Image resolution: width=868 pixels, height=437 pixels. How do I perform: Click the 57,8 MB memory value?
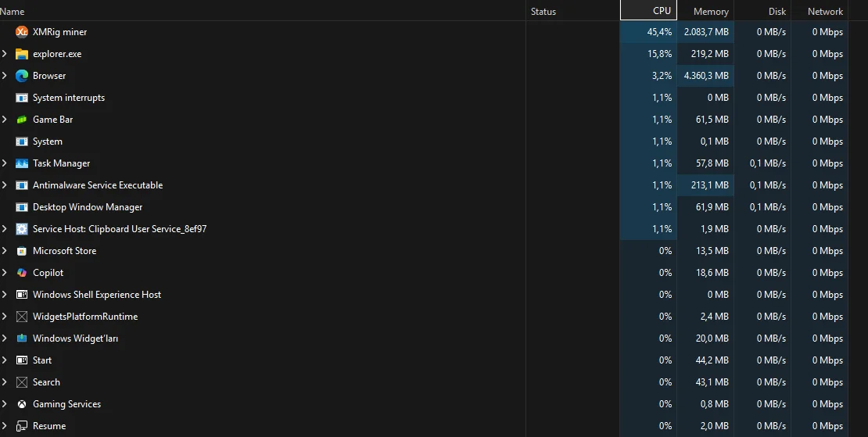[712, 163]
